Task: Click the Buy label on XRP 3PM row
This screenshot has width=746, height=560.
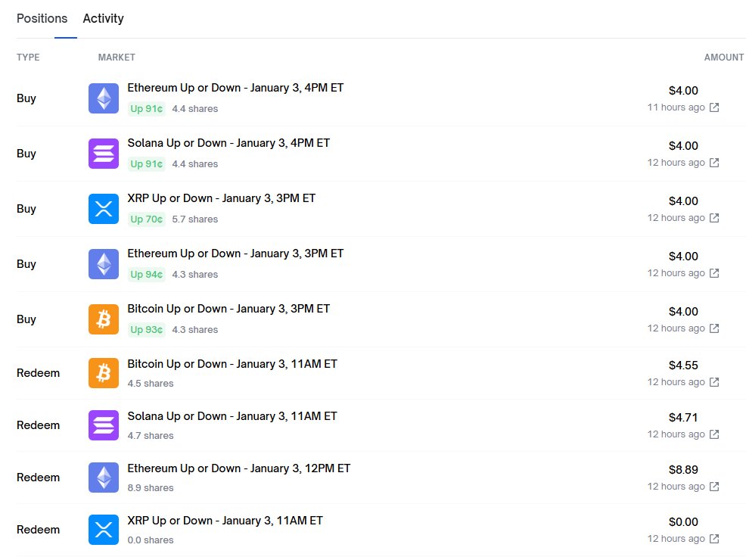Action: click(x=26, y=209)
